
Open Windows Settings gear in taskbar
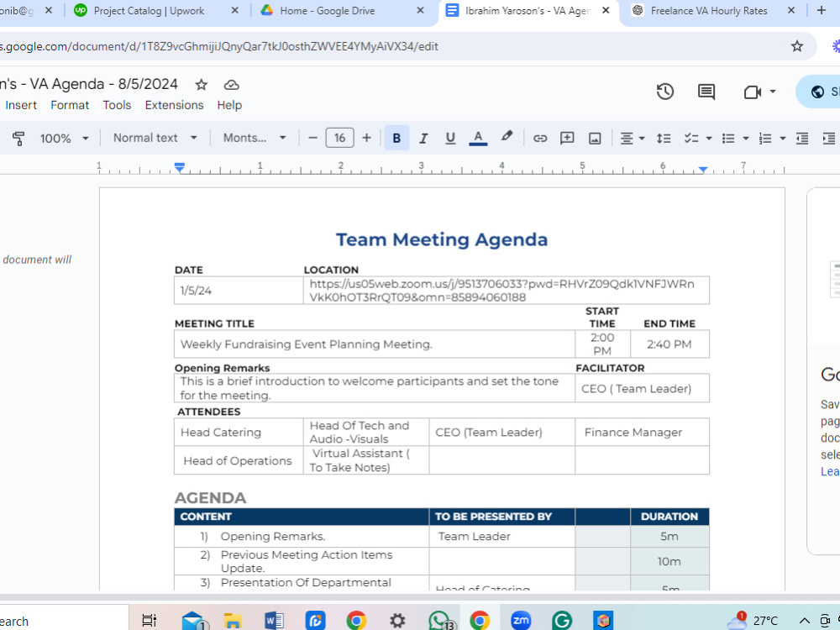click(x=397, y=621)
